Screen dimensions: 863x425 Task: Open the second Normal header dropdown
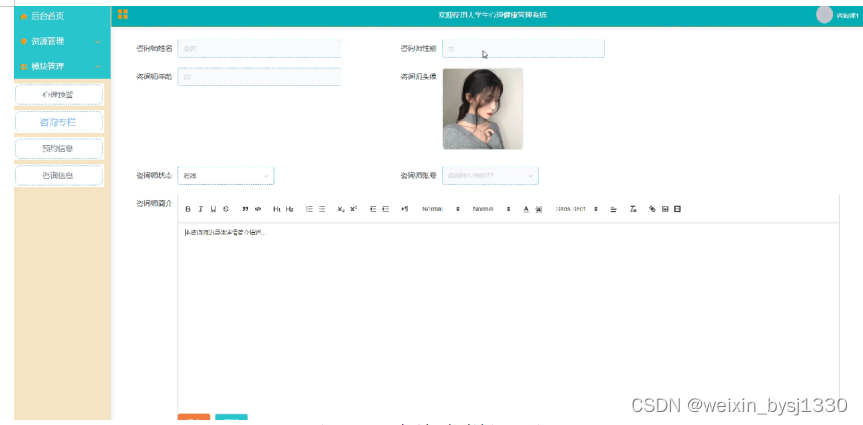[491, 209]
